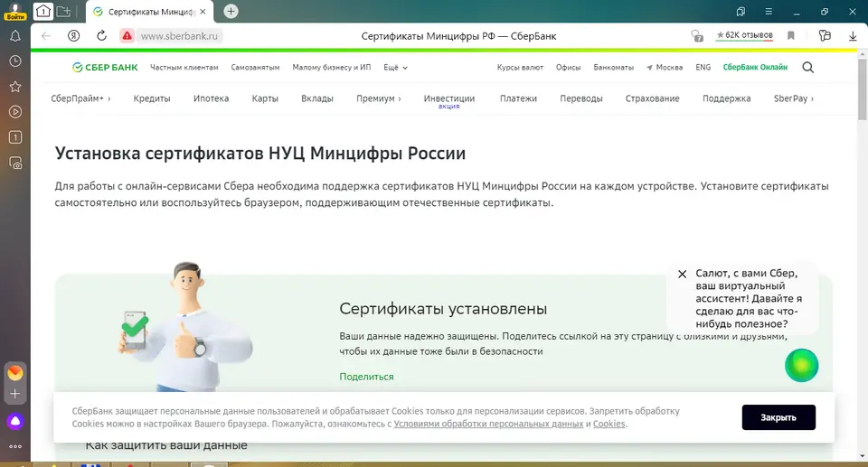The width and height of the screenshot is (868, 467).
Task: Open the browser extensions icon
Action: [825, 36]
